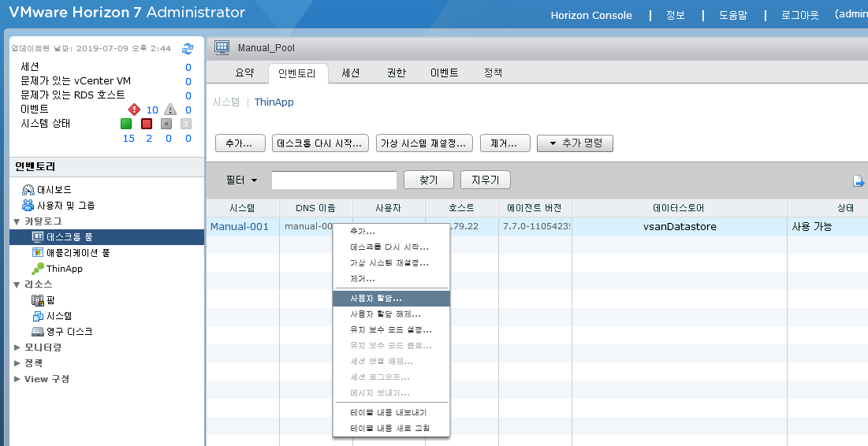Switch to the 이벤트 tab
The image size is (868, 446).
(445, 72)
